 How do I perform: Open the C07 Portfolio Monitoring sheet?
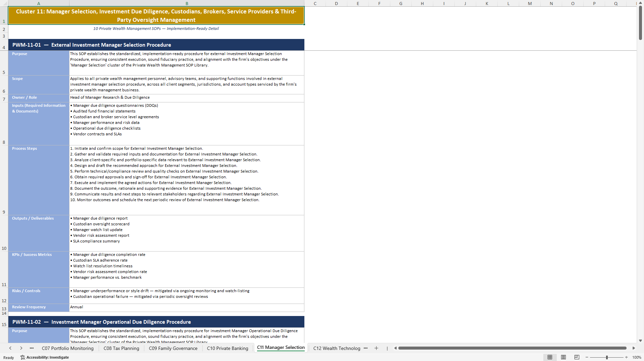(68, 348)
